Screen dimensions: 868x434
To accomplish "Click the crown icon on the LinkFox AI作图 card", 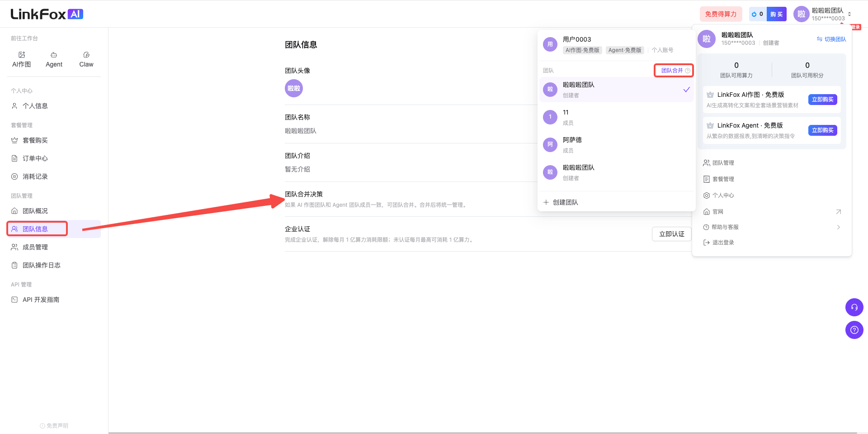I will 710,95.
